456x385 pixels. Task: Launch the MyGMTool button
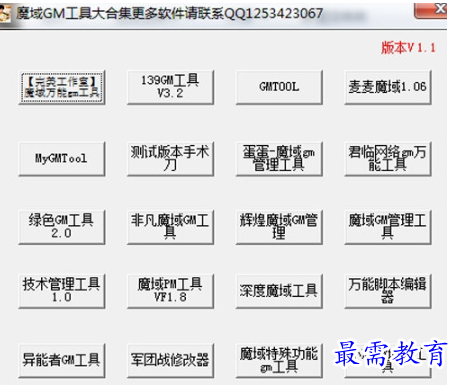(62, 159)
